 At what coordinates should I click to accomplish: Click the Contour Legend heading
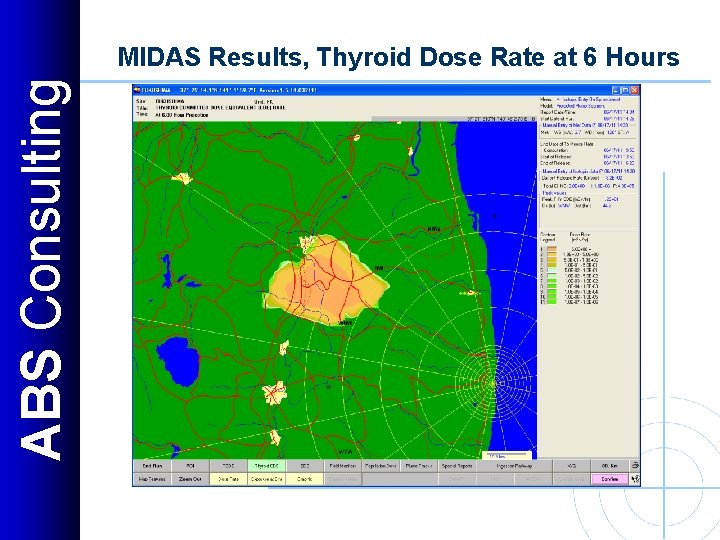click(548, 237)
